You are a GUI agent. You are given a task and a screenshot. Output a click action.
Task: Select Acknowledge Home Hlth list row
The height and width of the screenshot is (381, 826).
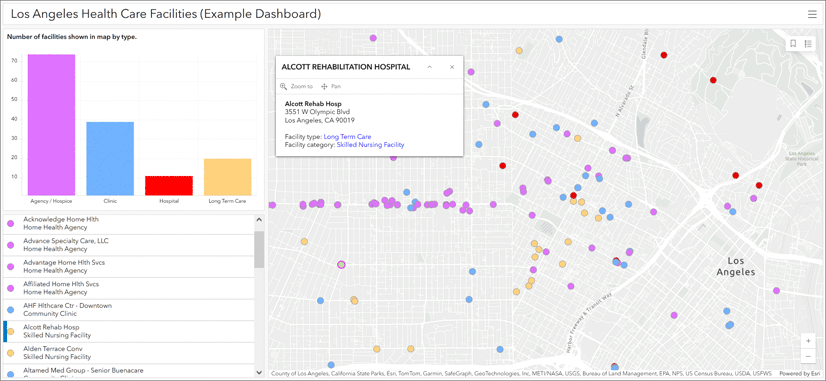pyautogui.click(x=129, y=223)
